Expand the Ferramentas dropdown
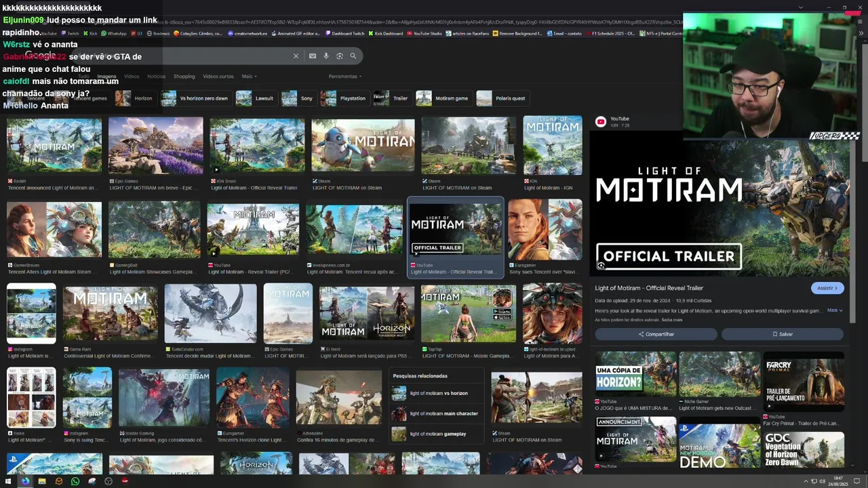The height and width of the screenshot is (488, 868). coord(345,77)
